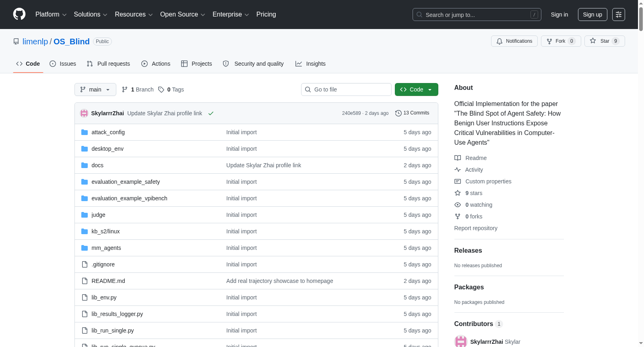Go to the GitHub homepage logo
Viewport: 644px width, 347px height.
point(19,14)
